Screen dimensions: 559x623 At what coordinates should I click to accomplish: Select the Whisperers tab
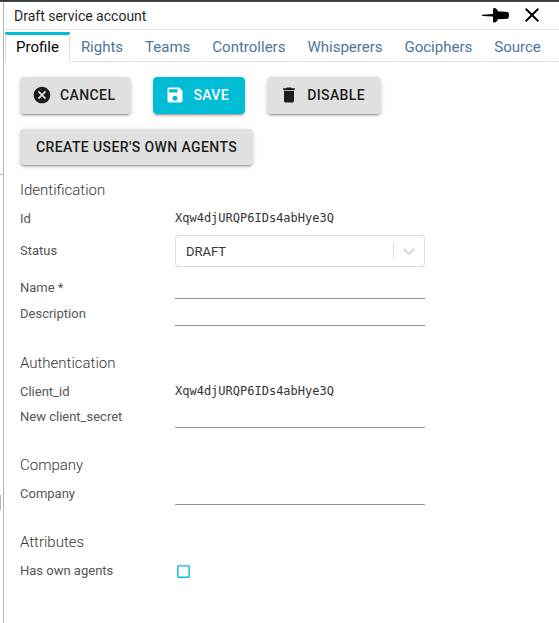(345, 47)
